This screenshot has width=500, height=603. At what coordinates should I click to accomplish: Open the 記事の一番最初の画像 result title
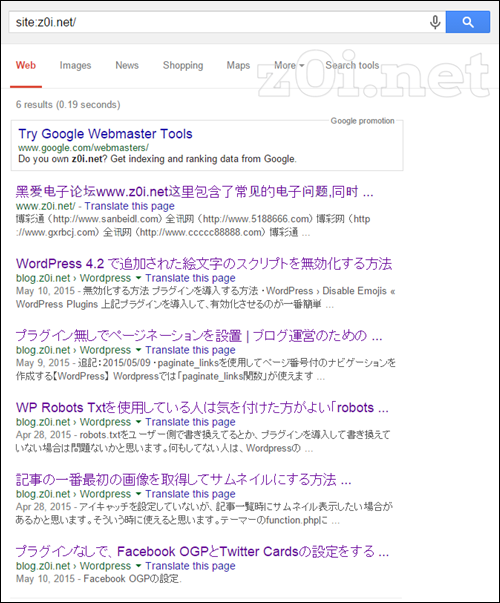(x=183, y=480)
